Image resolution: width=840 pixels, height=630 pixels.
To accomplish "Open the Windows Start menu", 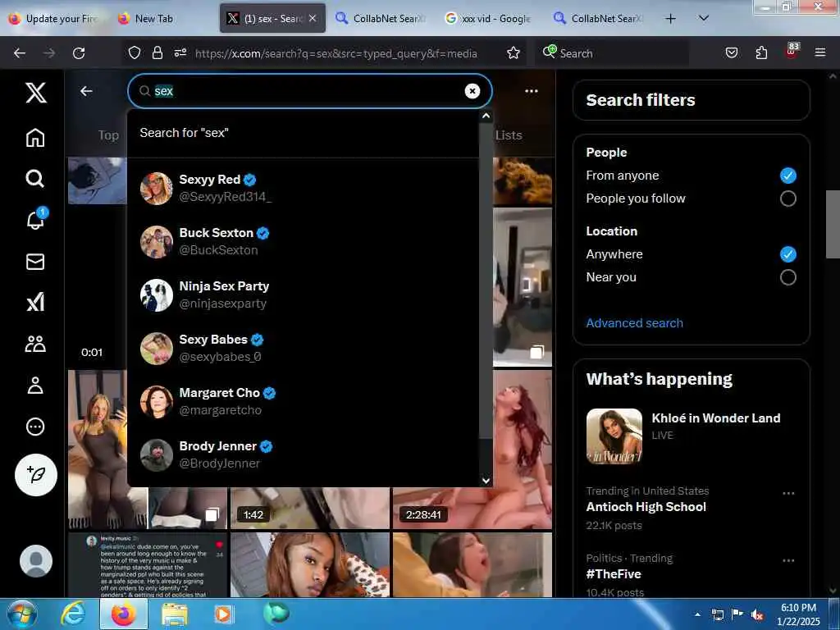I will tap(21, 614).
